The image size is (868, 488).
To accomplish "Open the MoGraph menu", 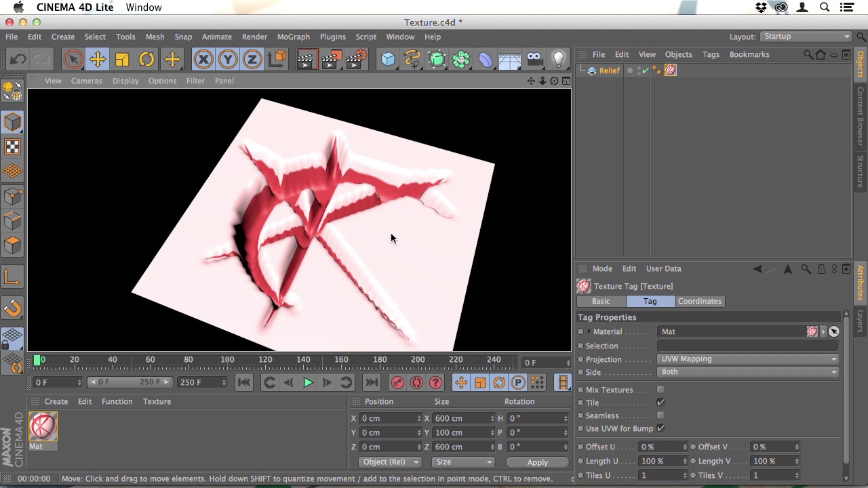I will coord(293,37).
